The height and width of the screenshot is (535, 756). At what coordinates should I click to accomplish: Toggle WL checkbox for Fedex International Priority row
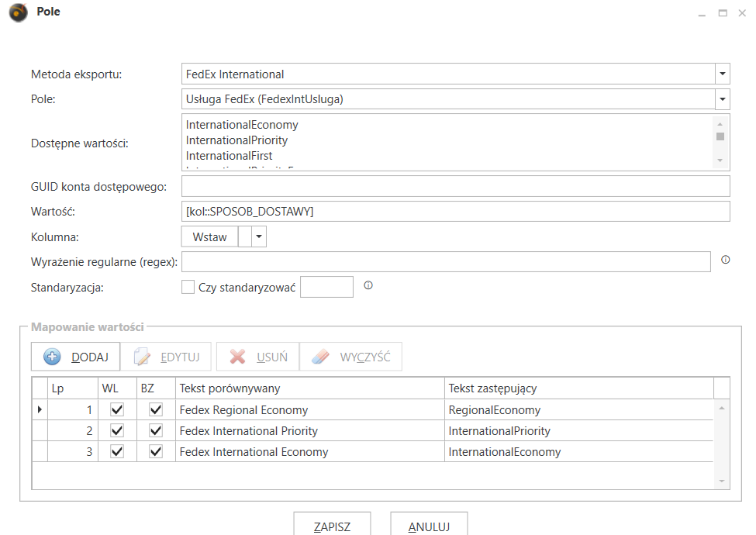(x=117, y=430)
